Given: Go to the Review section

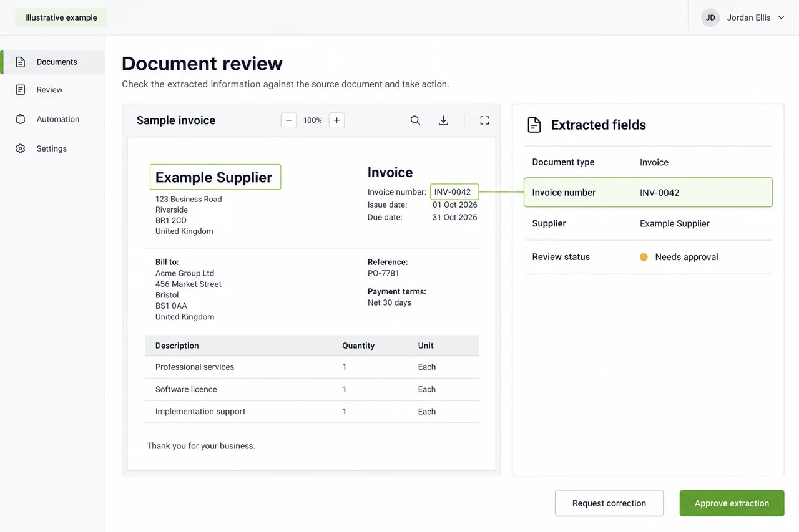Looking at the screenshot, I should click(54, 90).
